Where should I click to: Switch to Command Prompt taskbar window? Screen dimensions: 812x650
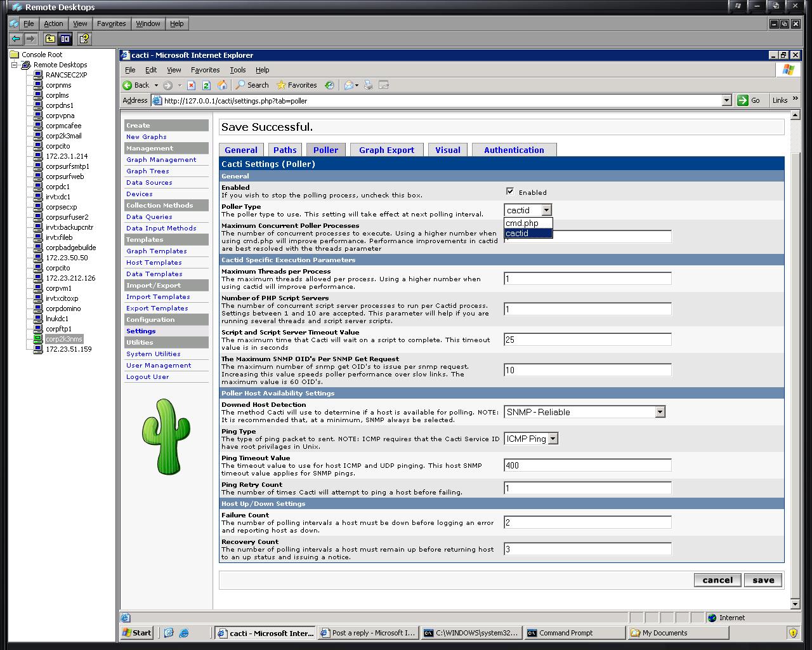click(574, 633)
